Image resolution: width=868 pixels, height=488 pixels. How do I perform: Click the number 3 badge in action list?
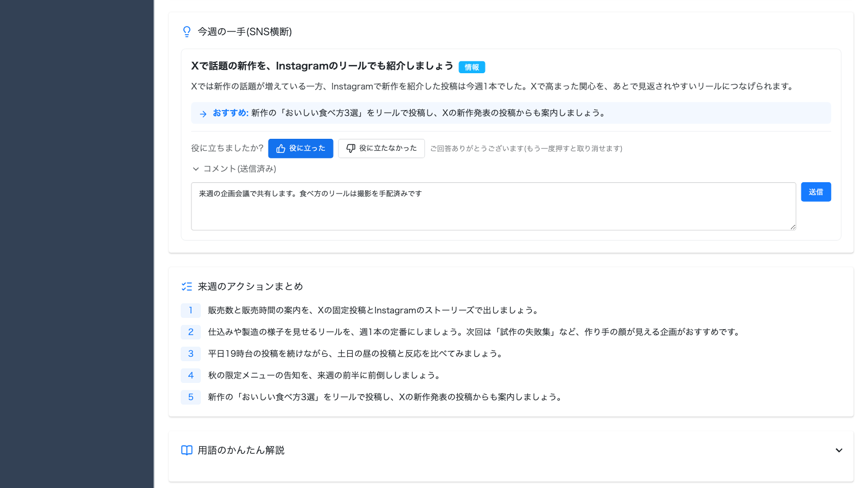click(190, 354)
